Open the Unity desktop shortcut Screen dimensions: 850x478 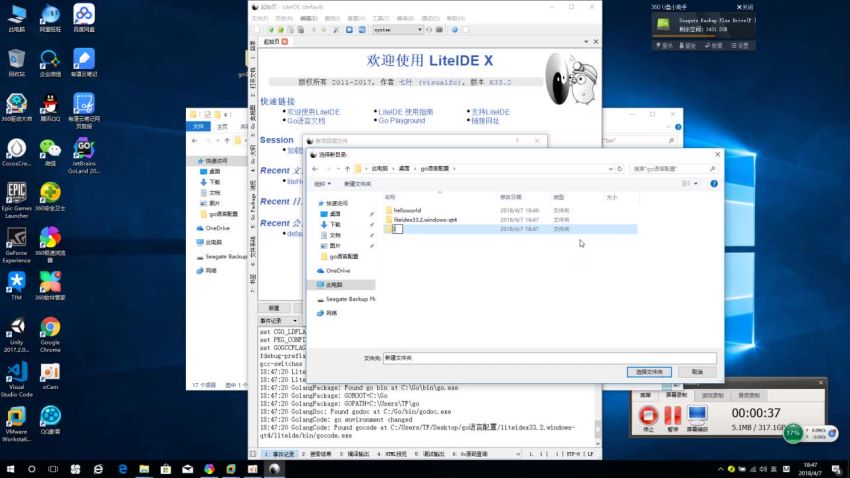tap(16, 334)
